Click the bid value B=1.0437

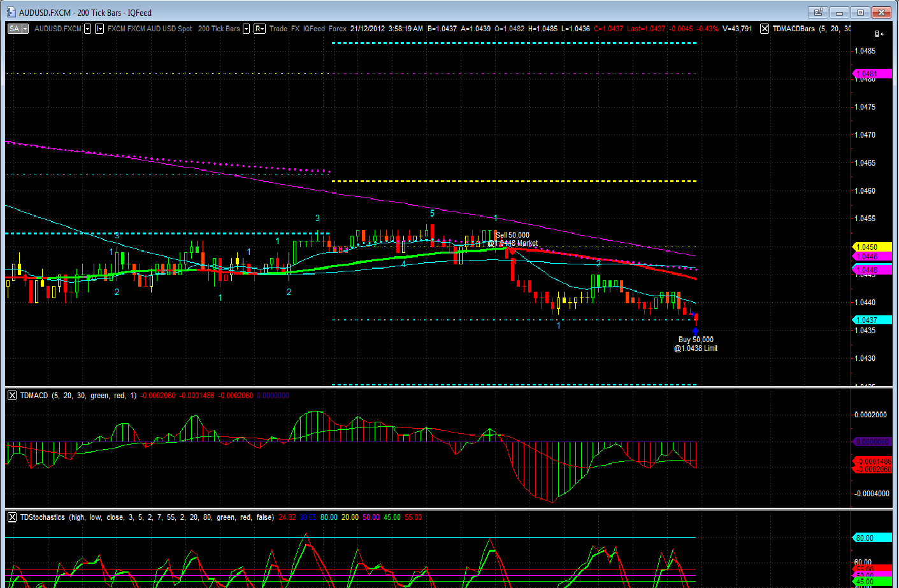click(442, 29)
